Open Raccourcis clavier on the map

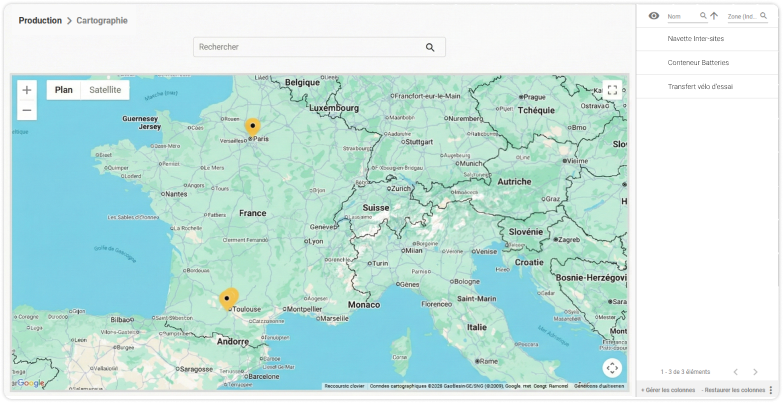[344, 386]
